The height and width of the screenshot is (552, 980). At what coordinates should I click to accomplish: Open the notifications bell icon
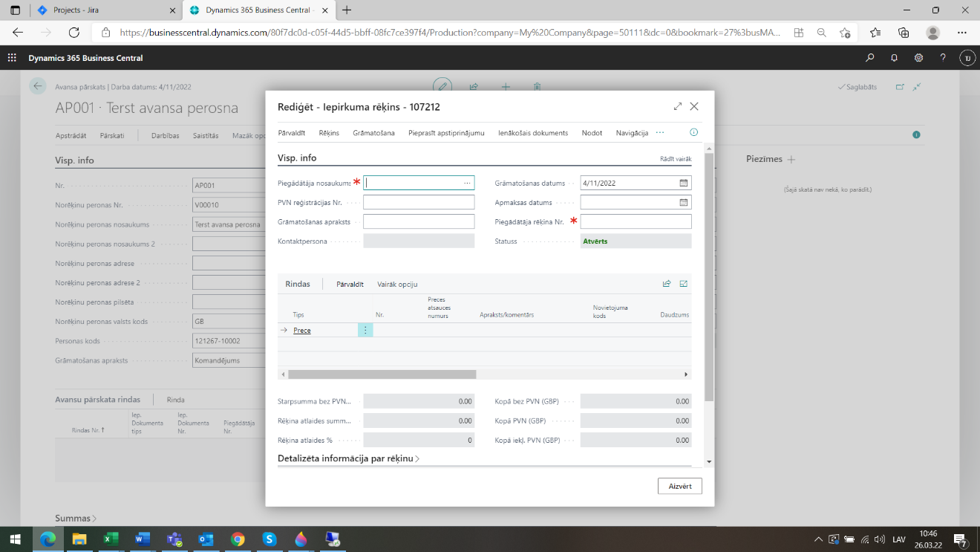tap(895, 58)
